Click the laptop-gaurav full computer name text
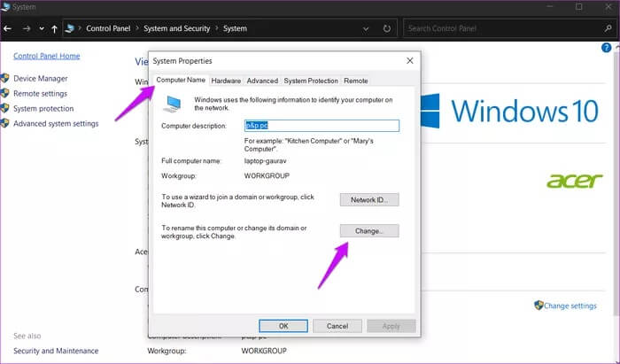 click(266, 161)
